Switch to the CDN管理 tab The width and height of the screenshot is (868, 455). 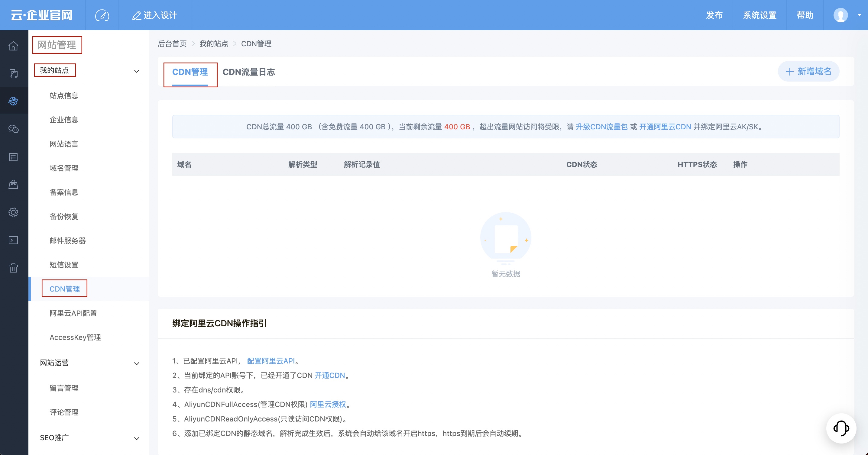coord(190,72)
